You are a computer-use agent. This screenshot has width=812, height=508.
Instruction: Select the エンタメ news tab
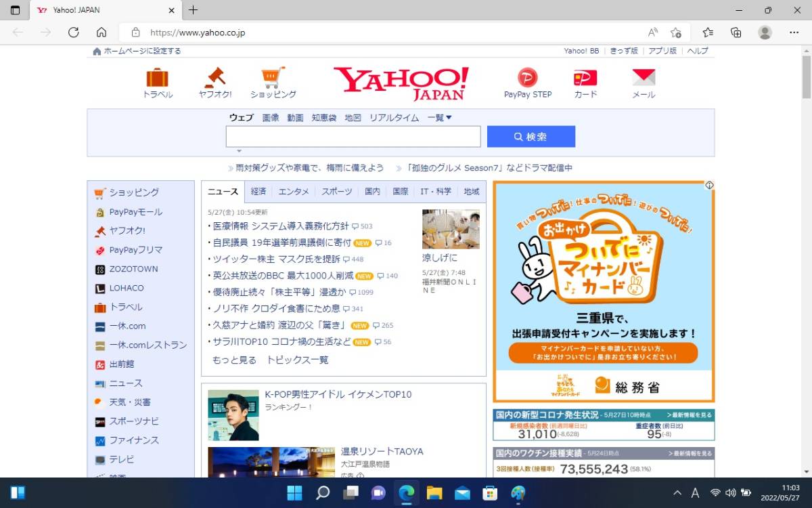(294, 192)
